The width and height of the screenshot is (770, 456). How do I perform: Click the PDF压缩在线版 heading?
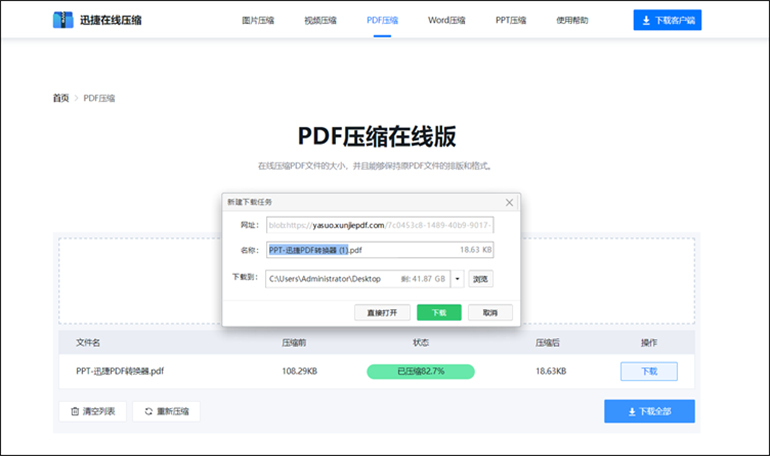377,136
